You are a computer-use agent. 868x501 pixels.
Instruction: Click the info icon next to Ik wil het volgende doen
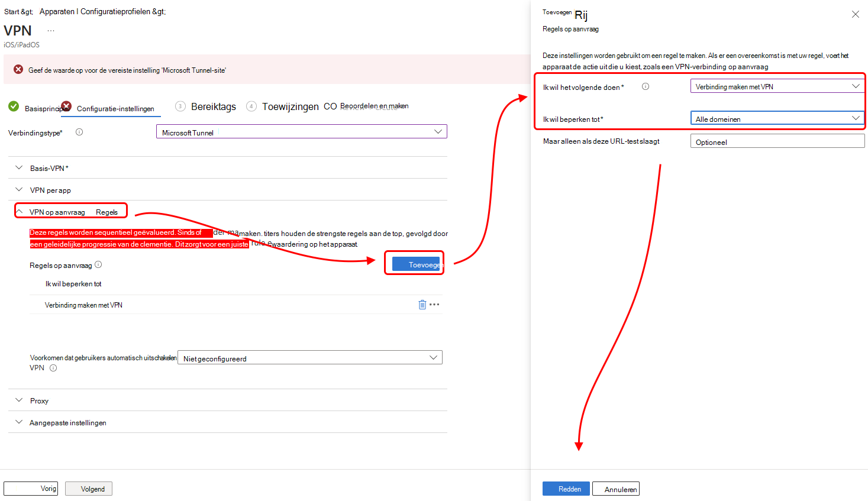646,86
